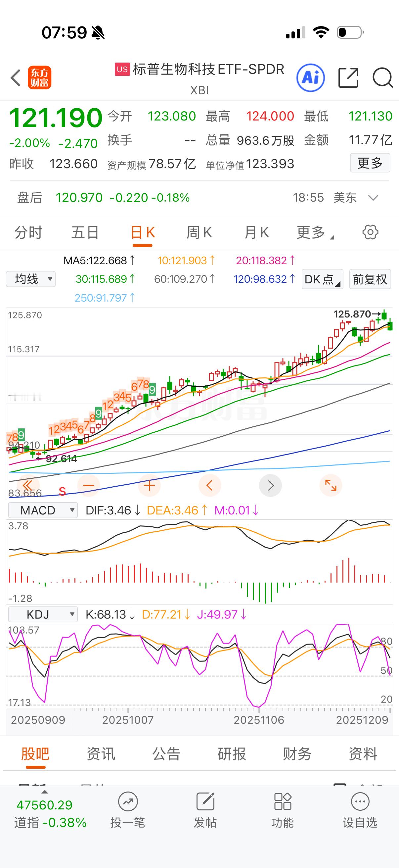Tap the 125.870 high price label
This screenshot has width=399, height=868.
click(352, 314)
